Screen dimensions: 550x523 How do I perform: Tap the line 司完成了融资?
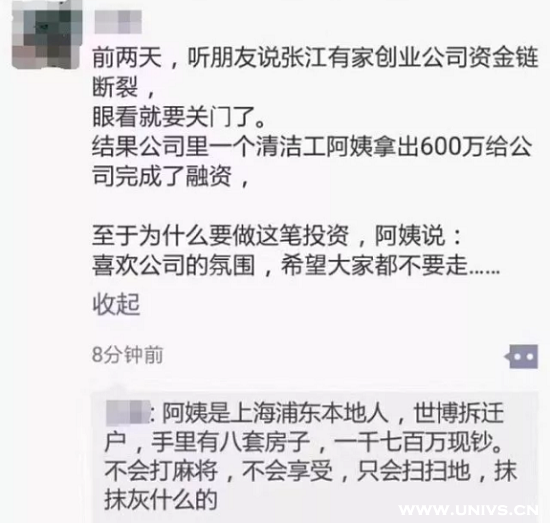pyautogui.click(x=170, y=176)
